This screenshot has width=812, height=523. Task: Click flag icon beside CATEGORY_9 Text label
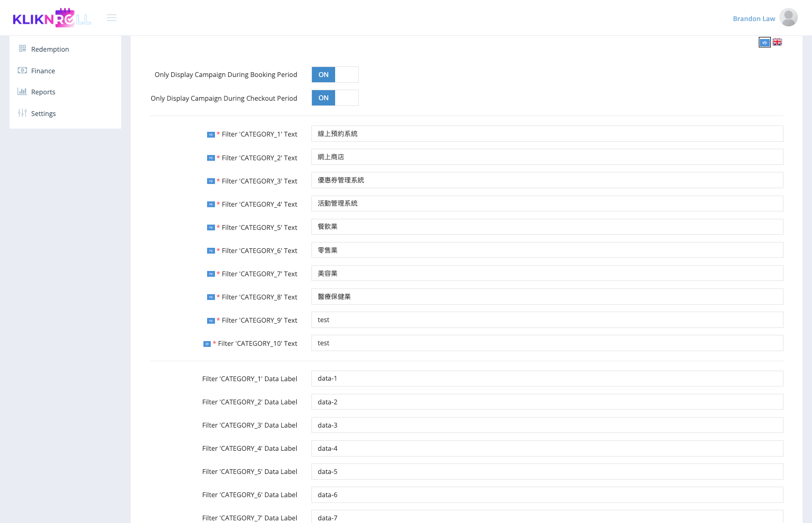211,321
